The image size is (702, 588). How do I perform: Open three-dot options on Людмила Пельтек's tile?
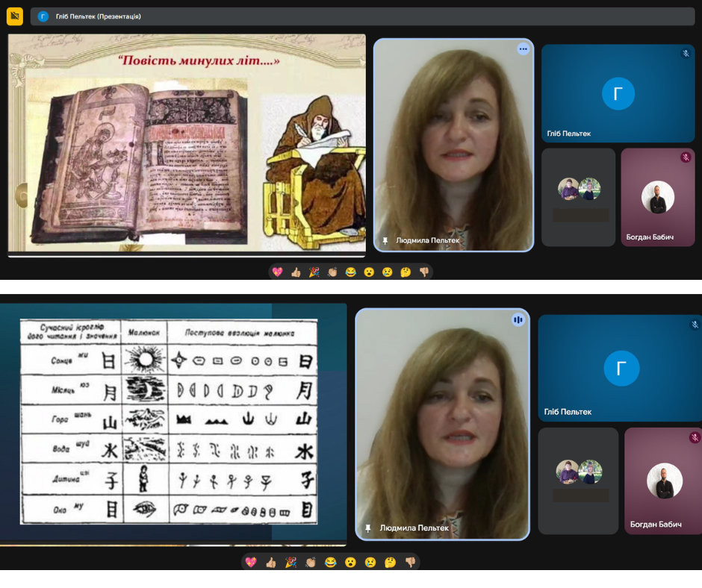[523, 49]
